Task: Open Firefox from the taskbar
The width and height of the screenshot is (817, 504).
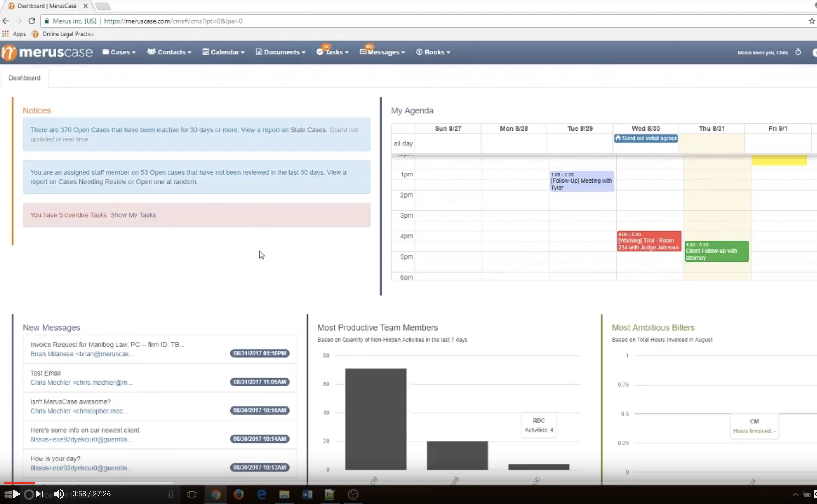Action: (x=238, y=494)
